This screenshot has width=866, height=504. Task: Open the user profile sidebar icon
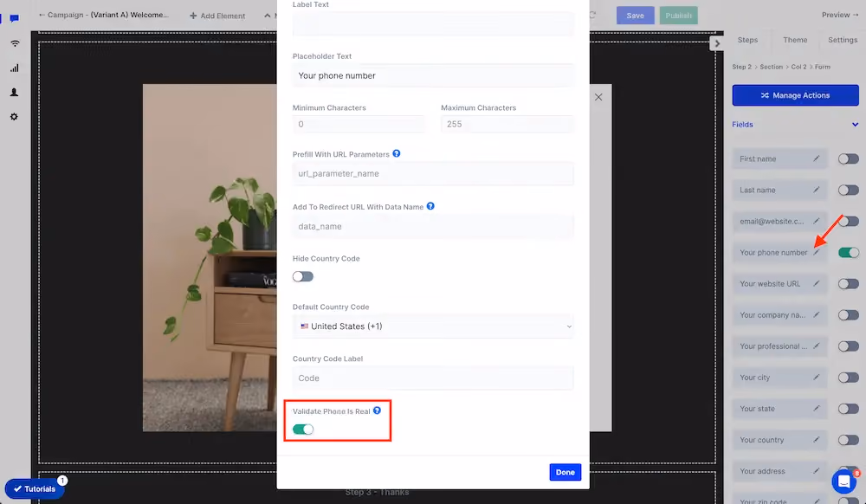15,92
